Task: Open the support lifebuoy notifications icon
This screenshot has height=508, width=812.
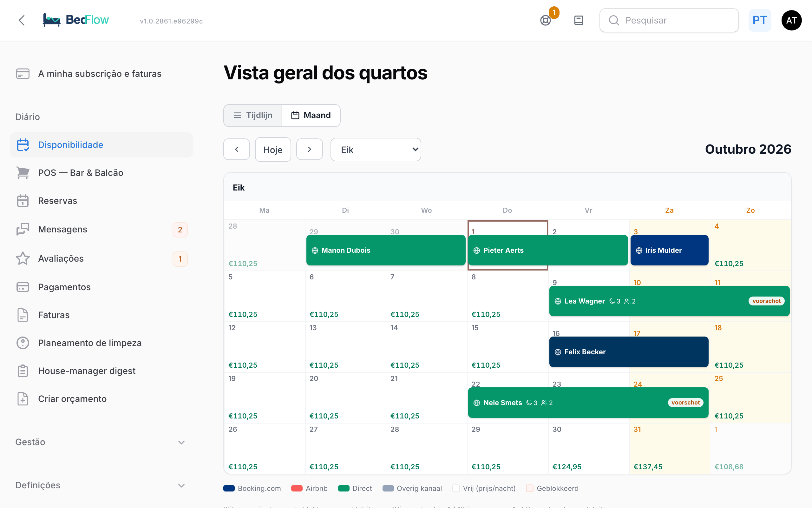Action: [546, 20]
